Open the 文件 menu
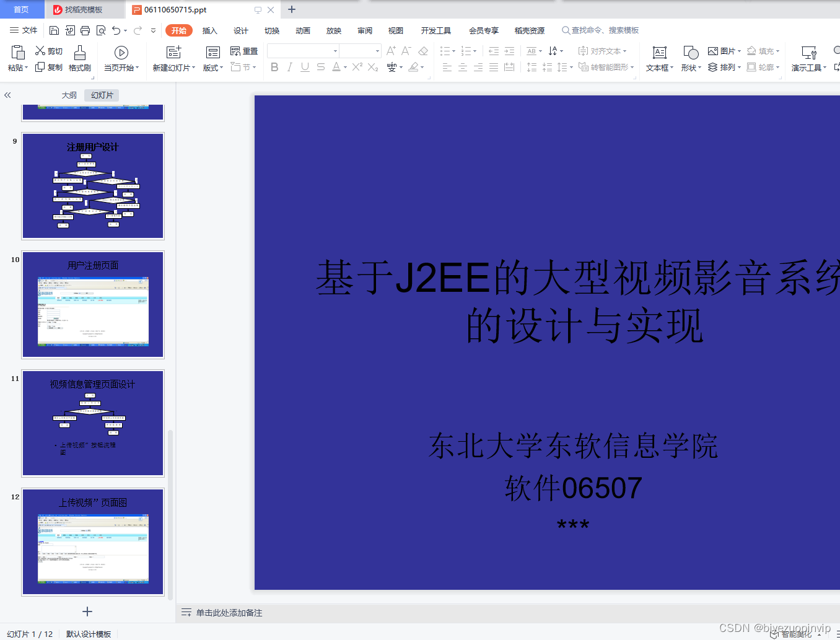This screenshot has height=640, width=840. point(24,30)
